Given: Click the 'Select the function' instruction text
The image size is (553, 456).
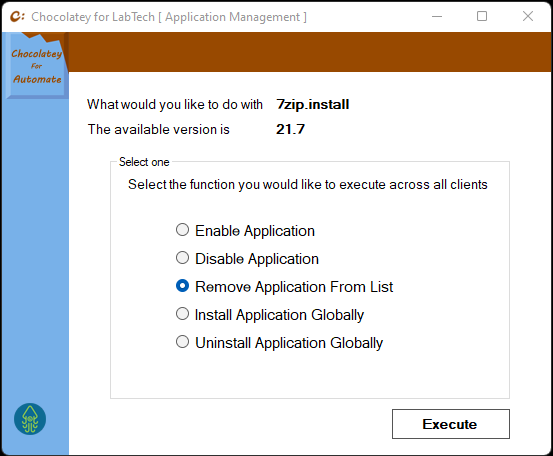Looking at the screenshot, I should [308, 184].
